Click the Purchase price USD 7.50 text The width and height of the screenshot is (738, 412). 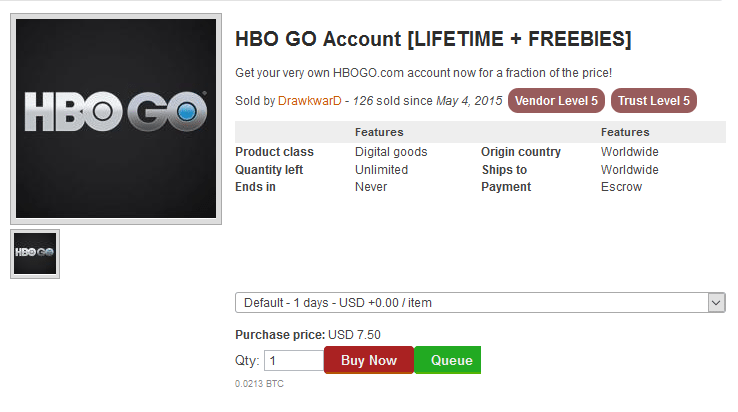pyautogui.click(x=308, y=335)
